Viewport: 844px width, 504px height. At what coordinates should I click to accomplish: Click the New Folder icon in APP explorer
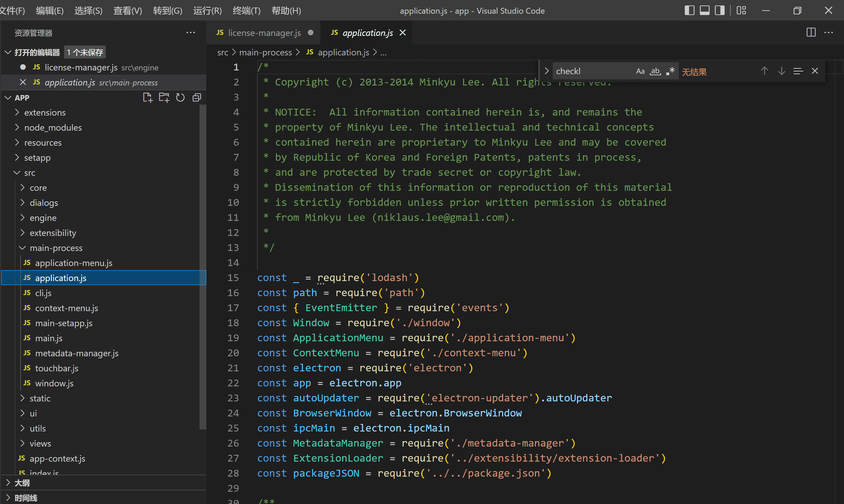click(164, 97)
